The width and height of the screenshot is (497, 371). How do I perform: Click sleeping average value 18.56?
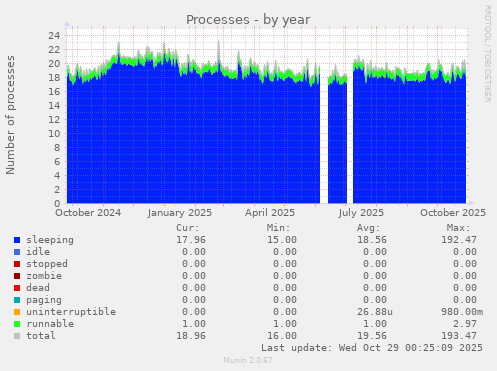[372, 240]
